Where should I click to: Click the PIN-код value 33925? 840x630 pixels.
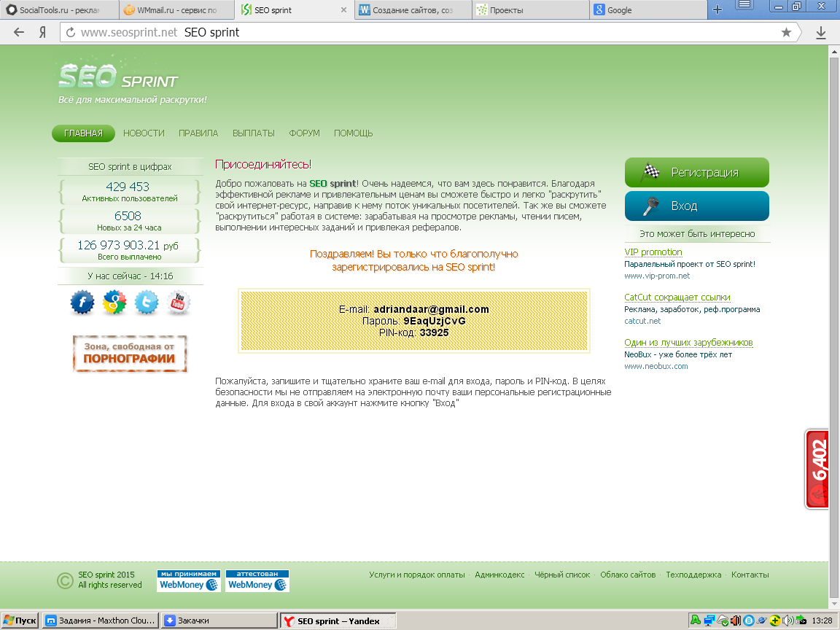[434, 332]
